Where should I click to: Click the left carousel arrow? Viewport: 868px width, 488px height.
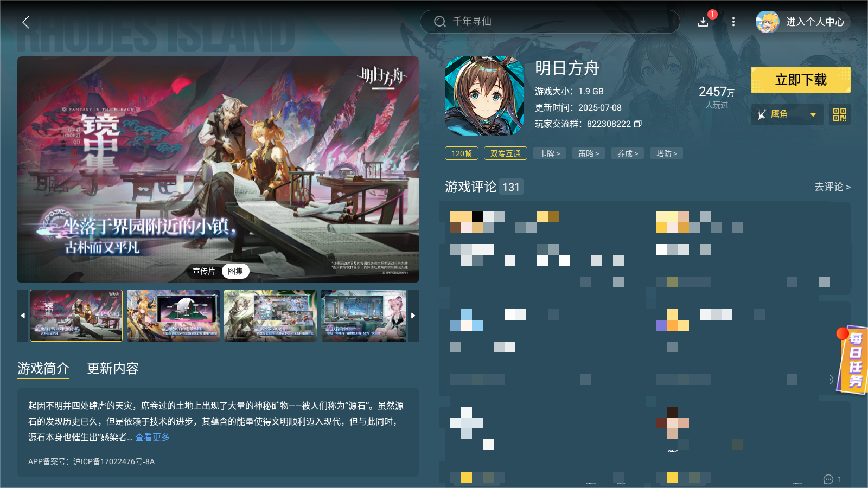23,315
